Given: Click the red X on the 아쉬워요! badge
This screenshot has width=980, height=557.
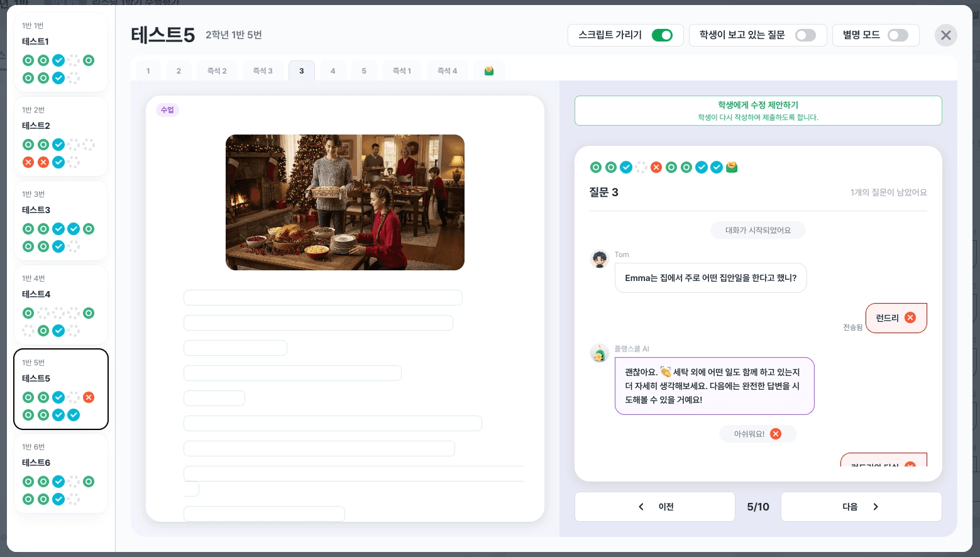Looking at the screenshot, I should [x=776, y=434].
